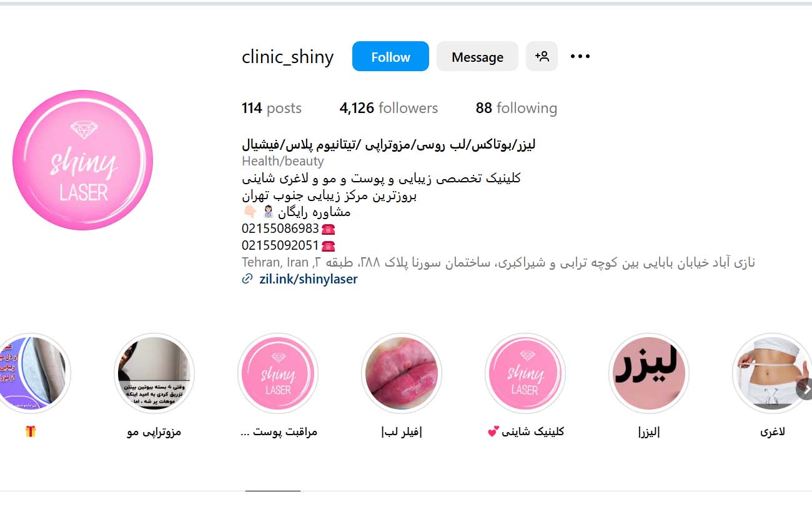Viewport: 812px width, 507px height.
Task: Open the مراقبت پوست highlight circle
Action: (278, 373)
